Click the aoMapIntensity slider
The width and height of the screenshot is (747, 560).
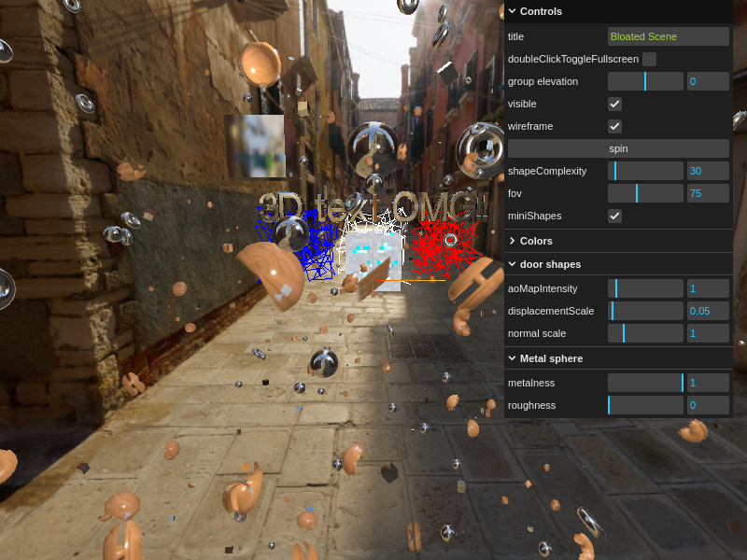645,288
